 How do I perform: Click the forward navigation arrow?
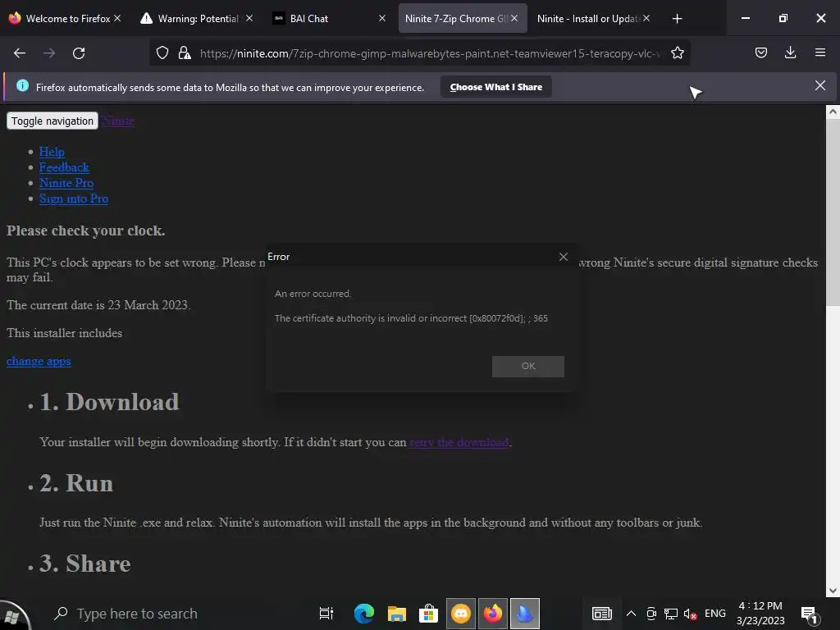(x=49, y=53)
